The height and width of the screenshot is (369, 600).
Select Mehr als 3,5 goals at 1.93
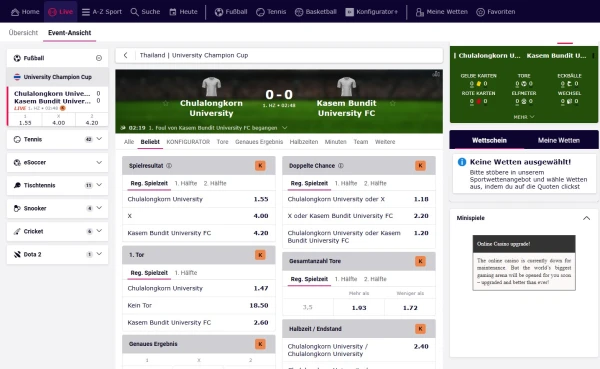359,308
